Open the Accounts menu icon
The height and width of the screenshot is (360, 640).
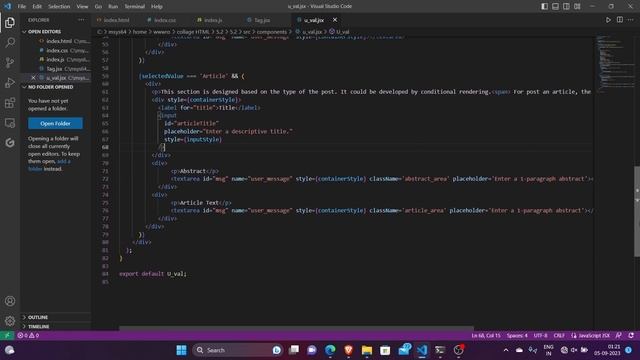(10, 301)
